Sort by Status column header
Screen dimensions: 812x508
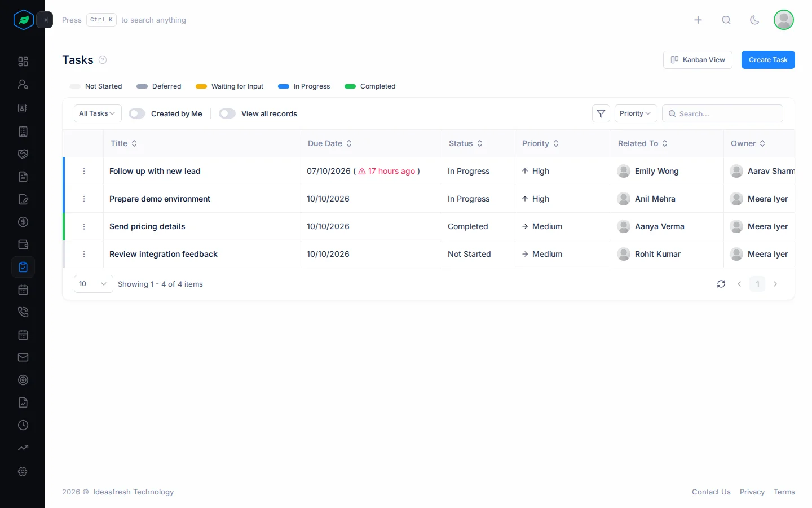coord(466,143)
